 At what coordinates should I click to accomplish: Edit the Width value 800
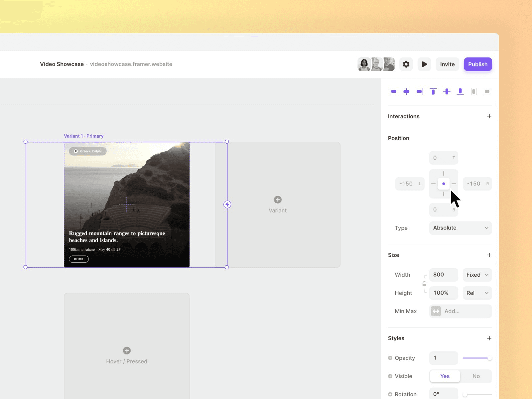pyautogui.click(x=444, y=275)
